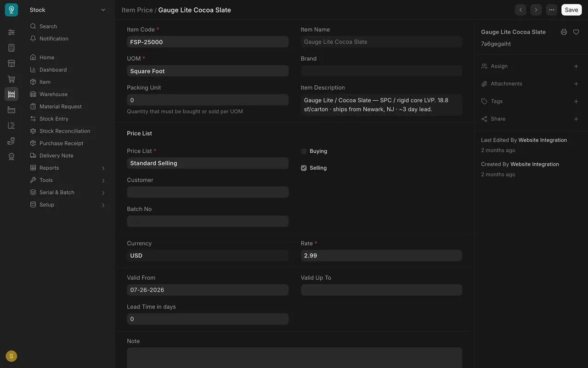Open the three-dot more actions menu
The width and height of the screenshot is (588, 368).
(552, 10)
